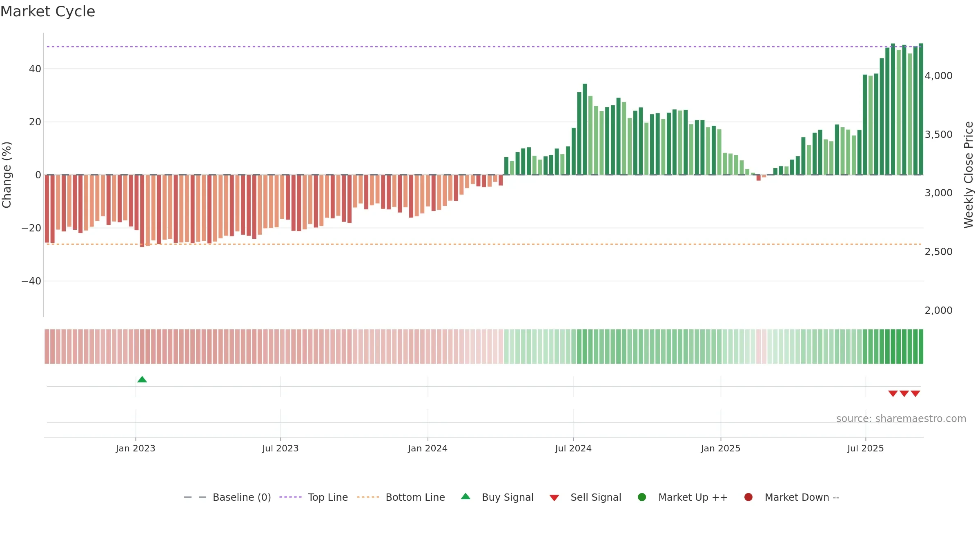Click the Market Cycle chart title
The height and width of the screenshot is (551, 980).
(x=48, y=11)
